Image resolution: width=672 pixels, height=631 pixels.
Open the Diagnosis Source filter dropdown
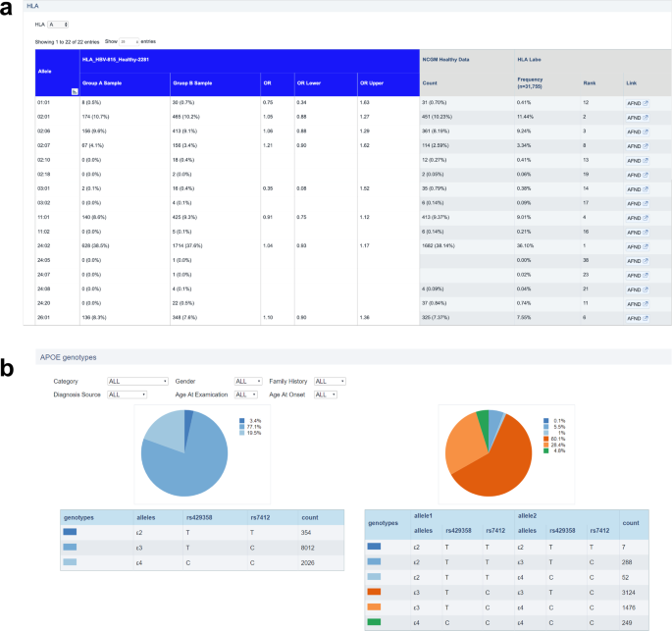tap(127, 394)
